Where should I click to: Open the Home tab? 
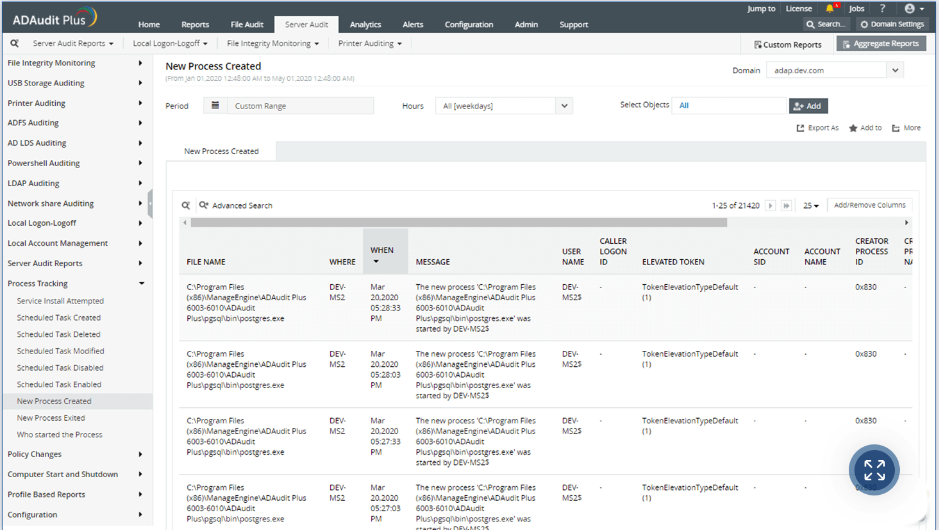click(149, 25)
